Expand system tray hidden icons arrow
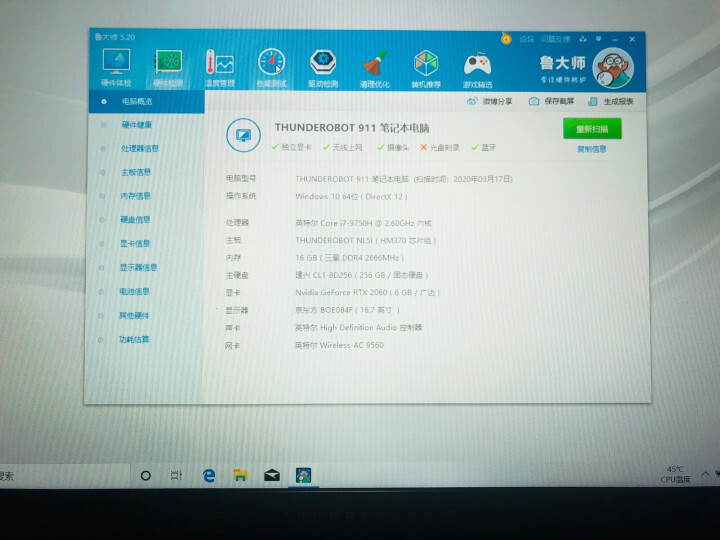This screenshot has width=720, height=540. (705, 473)
